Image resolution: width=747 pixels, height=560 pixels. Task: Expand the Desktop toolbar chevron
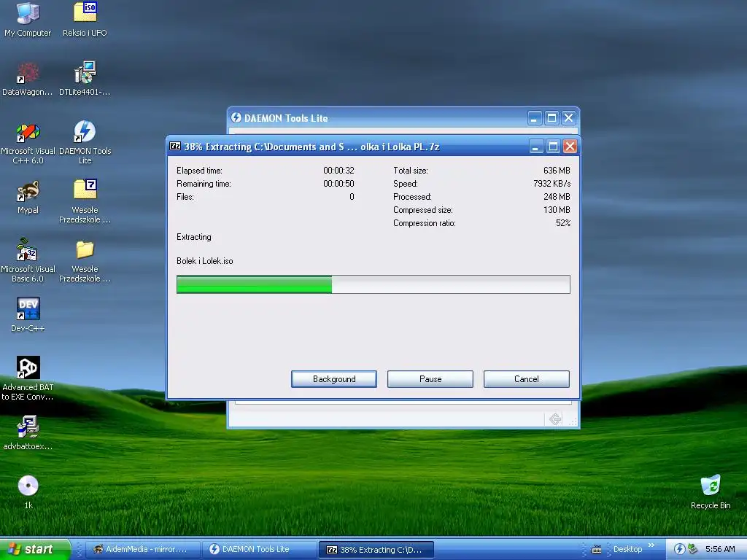(651, 545)
